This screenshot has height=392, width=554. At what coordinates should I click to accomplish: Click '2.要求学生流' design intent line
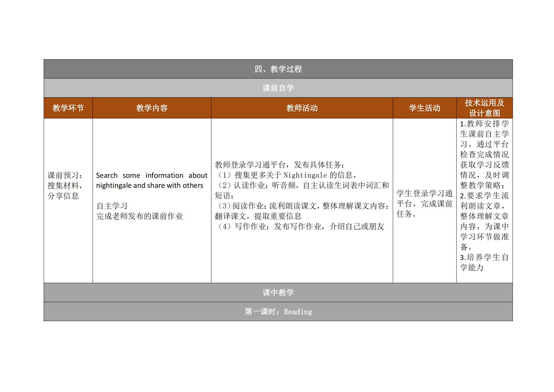point(485,196)
